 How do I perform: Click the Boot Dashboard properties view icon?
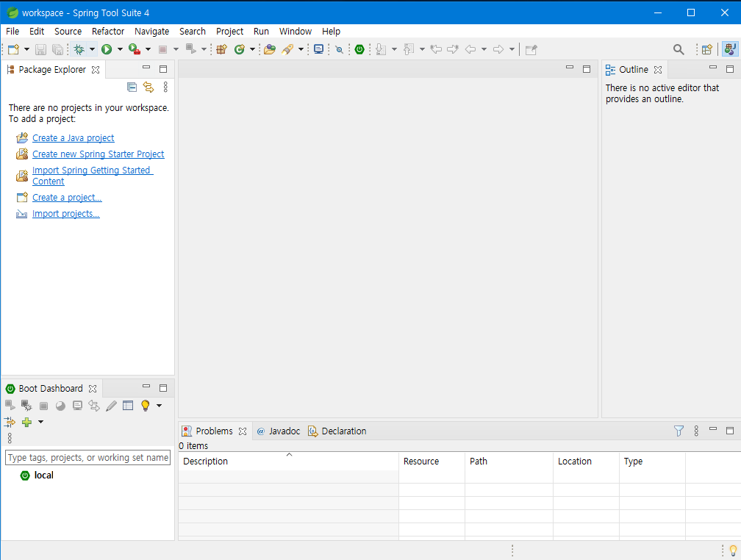pos(128,406)
